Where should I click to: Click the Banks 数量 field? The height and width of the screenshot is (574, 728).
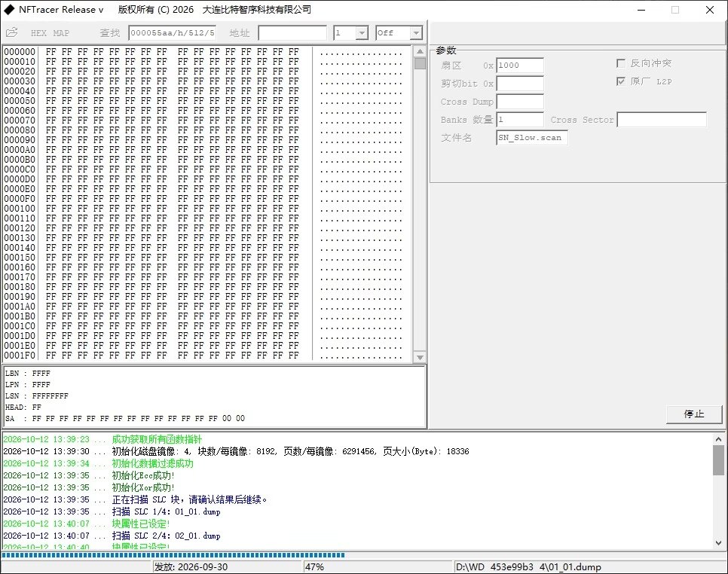(520, 120)
